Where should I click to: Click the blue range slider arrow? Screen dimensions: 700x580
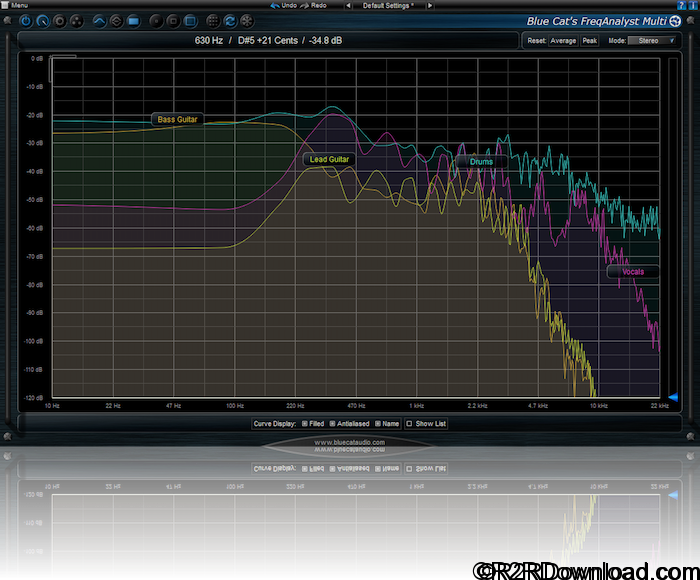pyautogui.click(x=673, y=397)
